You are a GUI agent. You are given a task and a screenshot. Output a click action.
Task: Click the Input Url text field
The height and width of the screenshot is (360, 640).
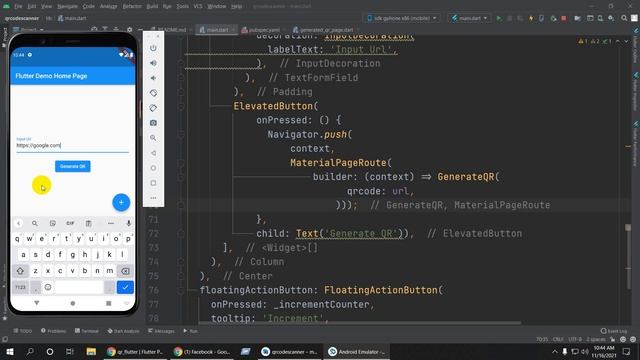(x=73, y=145)
